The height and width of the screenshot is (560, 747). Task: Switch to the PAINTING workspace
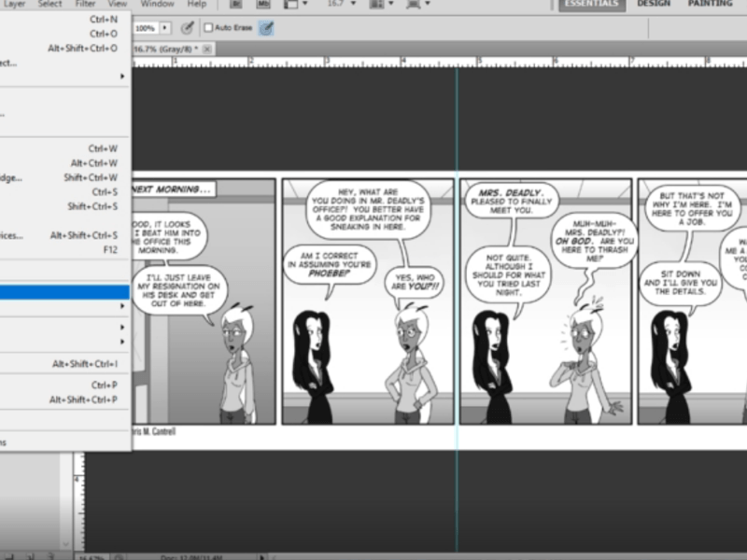point(710,4)
